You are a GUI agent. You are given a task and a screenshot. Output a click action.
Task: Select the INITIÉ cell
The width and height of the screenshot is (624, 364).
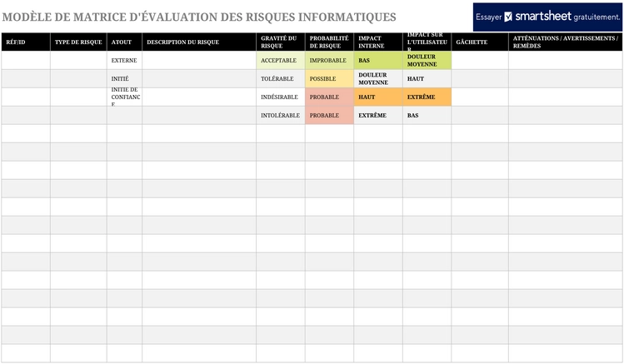pyautogui.click(x=125, y=79)
